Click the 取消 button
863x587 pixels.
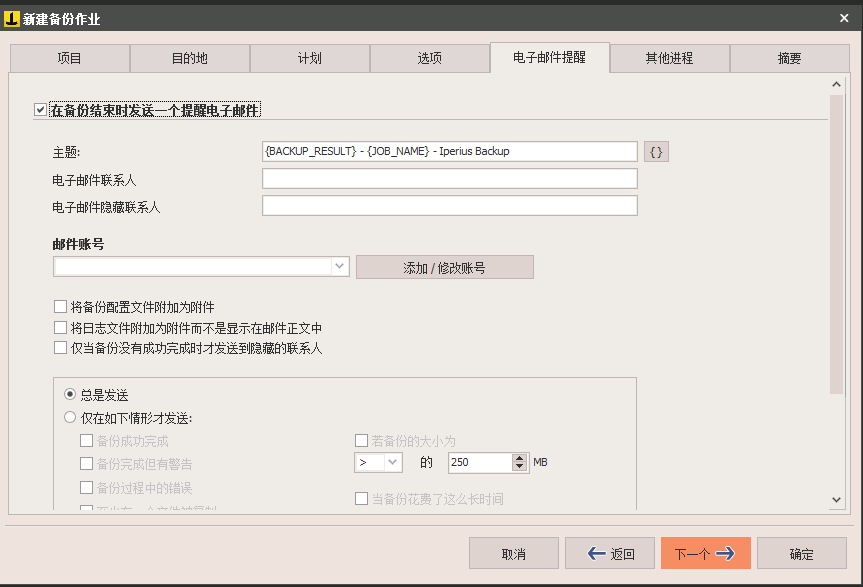pyautogui.click(x=514, y=553)
